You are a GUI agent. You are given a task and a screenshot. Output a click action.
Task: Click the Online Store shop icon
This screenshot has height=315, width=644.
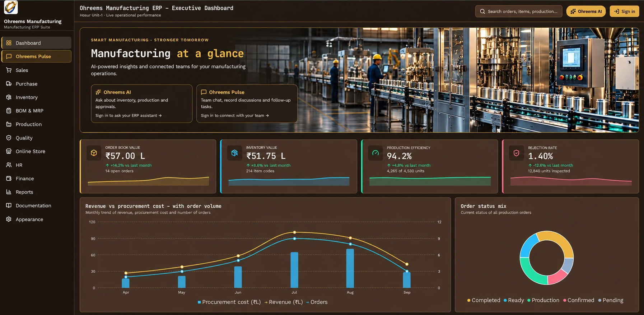coord(9,151)
